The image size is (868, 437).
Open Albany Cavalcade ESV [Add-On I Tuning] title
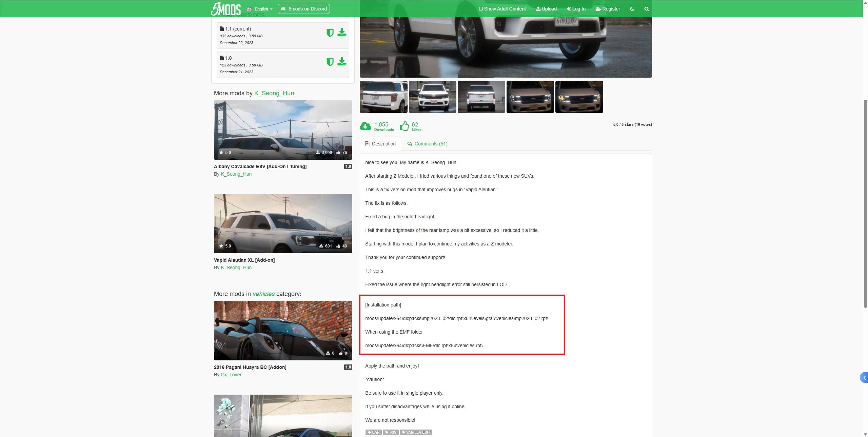click(x=260, y=166)
